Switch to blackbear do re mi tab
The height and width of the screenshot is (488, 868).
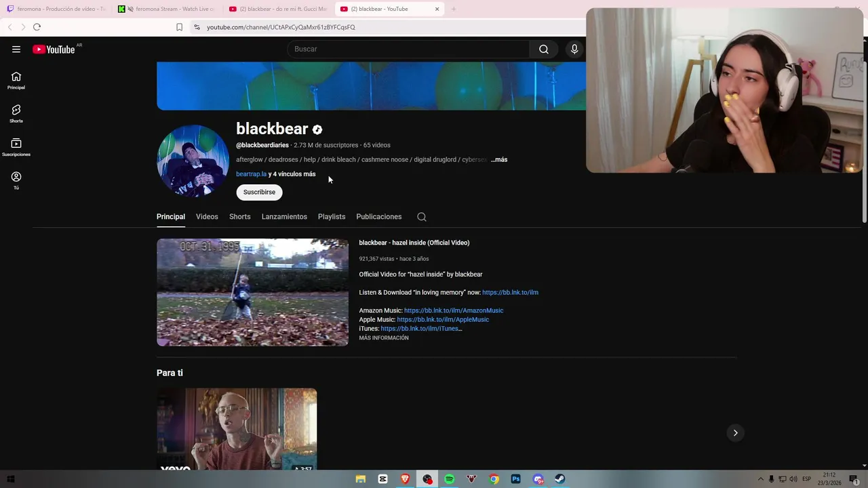coord(279,9)
